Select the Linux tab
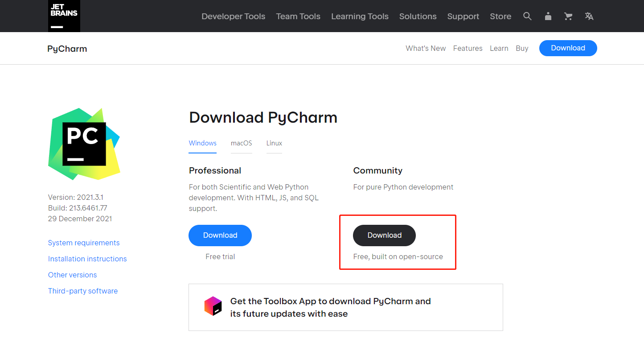The height and width of the screenshot is (343, 644). click(274, 143)
